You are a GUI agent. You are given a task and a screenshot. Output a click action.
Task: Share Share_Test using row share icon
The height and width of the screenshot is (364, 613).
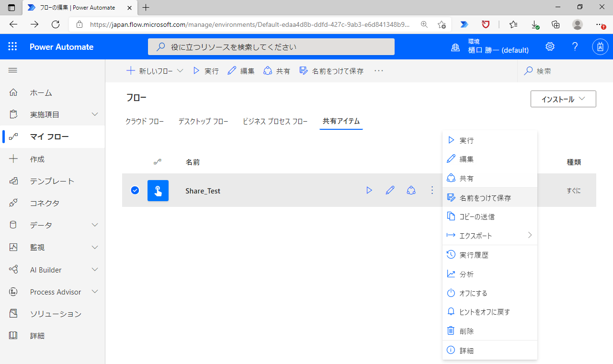pyautogui.click(x=411, y=191)
